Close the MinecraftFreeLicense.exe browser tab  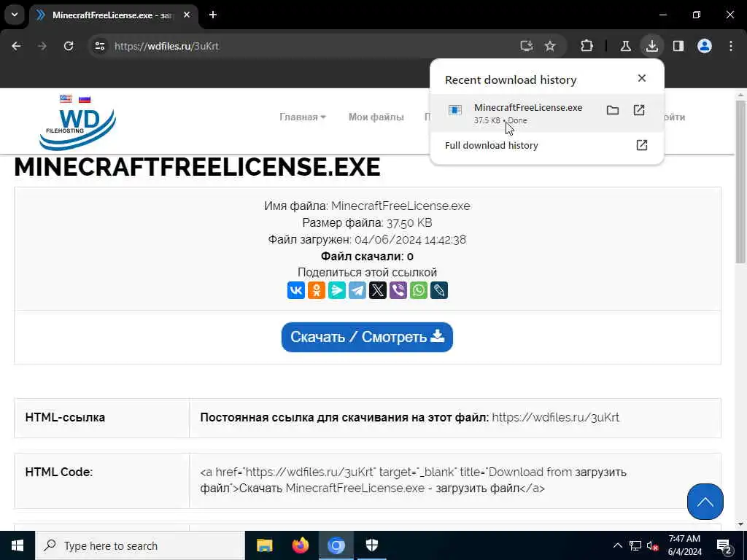click(x=187, y=15)
